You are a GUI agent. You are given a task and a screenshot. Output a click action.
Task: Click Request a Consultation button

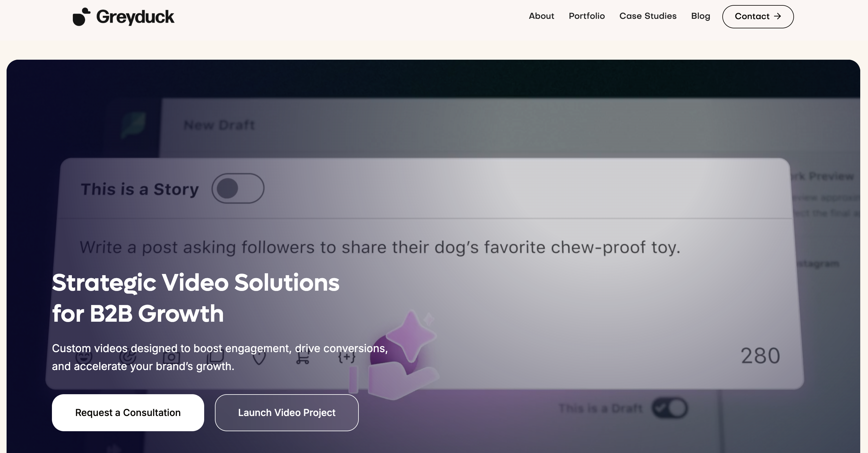128,412
